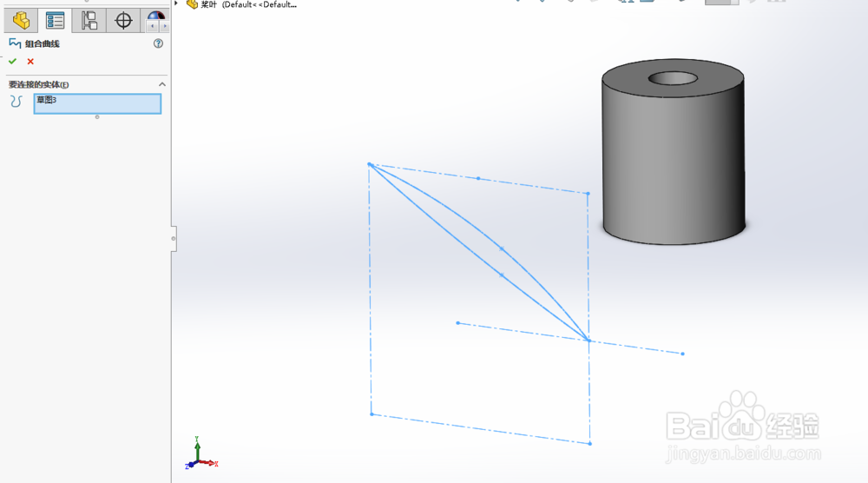This screenshot has height=483, width=868.
Task: Click the 桨叶 part name in flyout tree
Action: (x=208, y=4)
